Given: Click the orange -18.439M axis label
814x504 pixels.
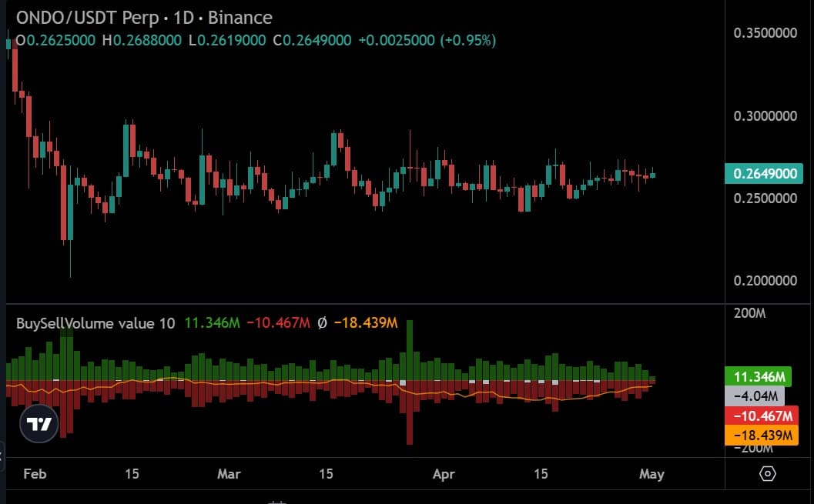Looking at the screenshot, I should [x=762, y=436].
